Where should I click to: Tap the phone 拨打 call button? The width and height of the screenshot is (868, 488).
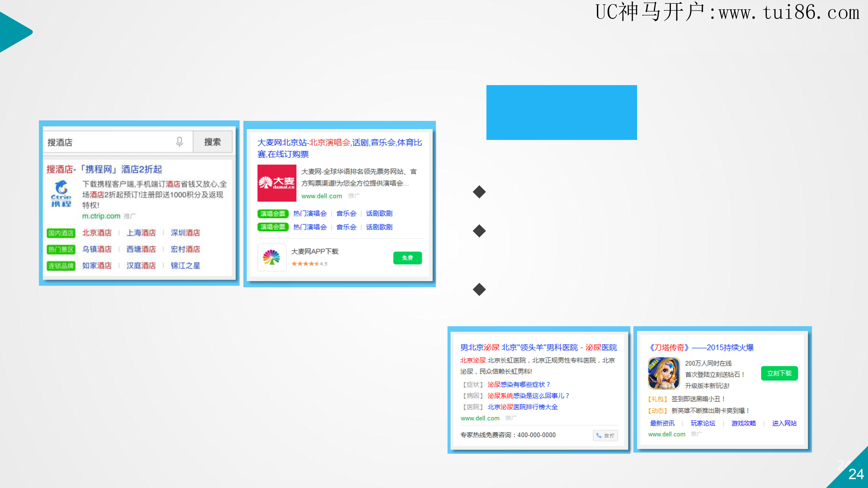(x=605, y=436)
